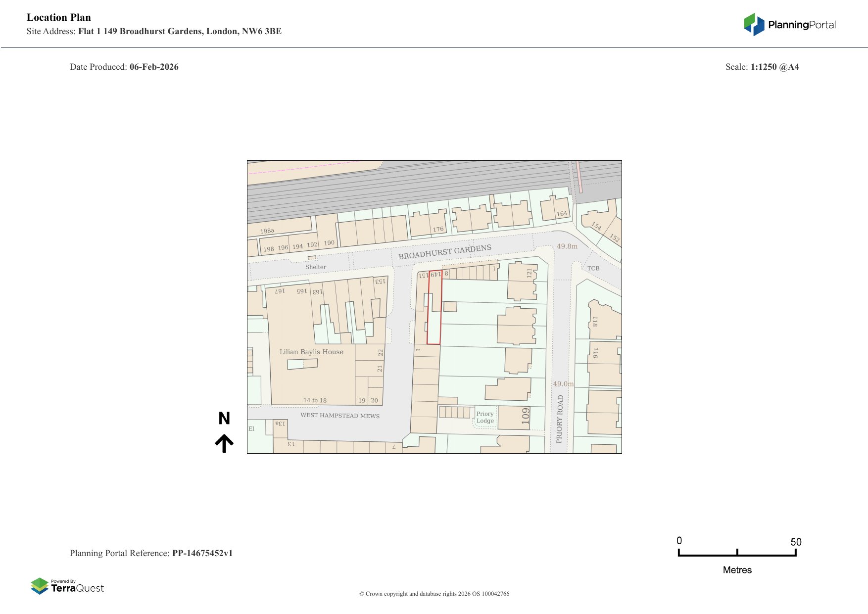This screenshot has height=614, width=868.
Task: Click the building numbered 109
Action: (515, 417)
